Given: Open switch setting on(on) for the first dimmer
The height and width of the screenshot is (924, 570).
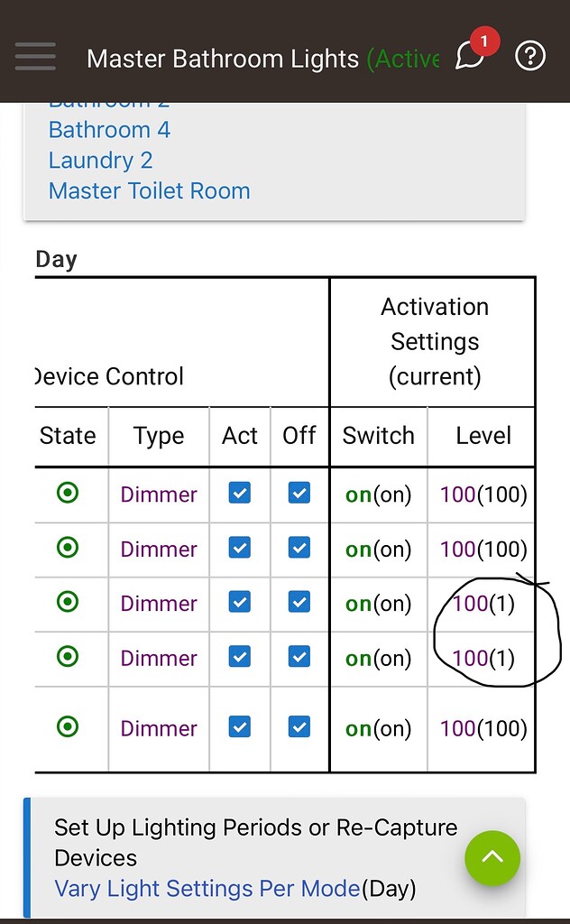Looking at the screenshot, I should 378,494.
